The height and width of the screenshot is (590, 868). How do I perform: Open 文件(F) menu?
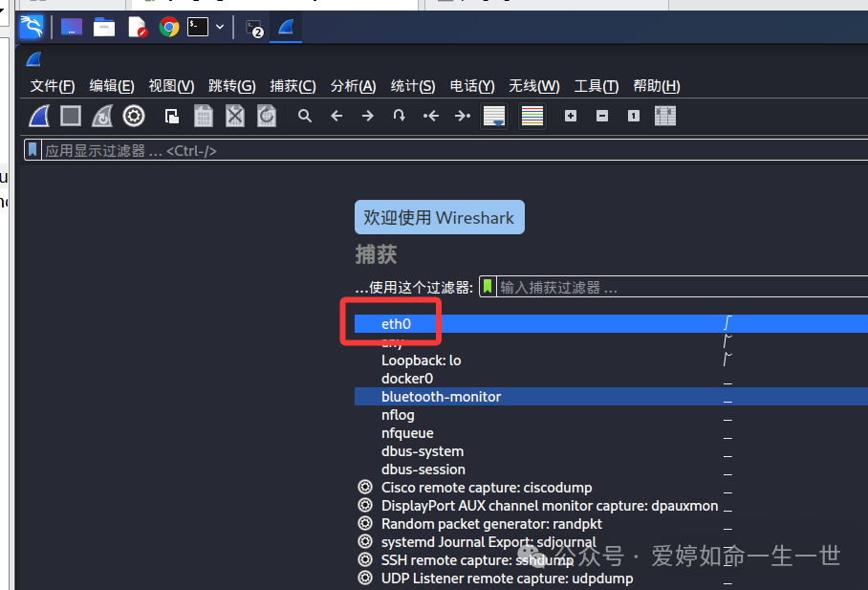tap(53, 86)
